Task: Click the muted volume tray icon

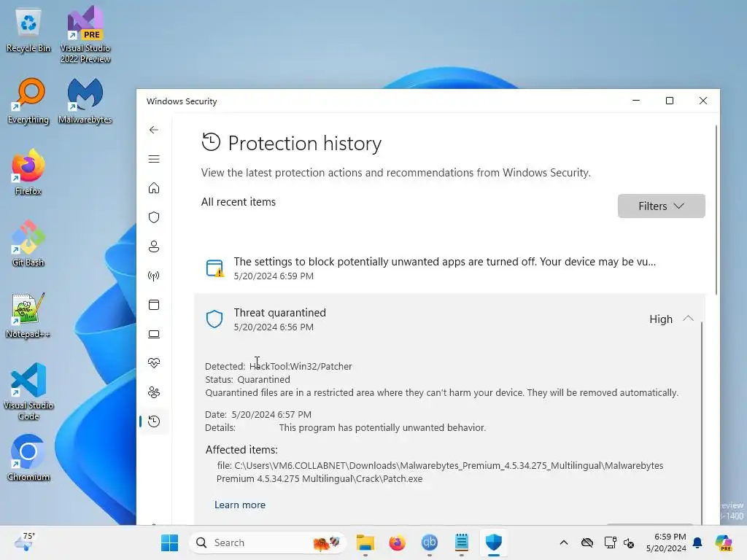Action: click(629, 542)
